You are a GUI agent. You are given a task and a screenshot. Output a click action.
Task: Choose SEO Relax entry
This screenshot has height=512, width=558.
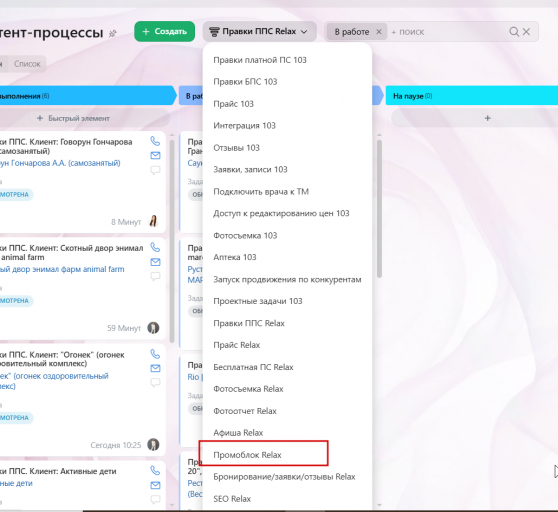232,499
